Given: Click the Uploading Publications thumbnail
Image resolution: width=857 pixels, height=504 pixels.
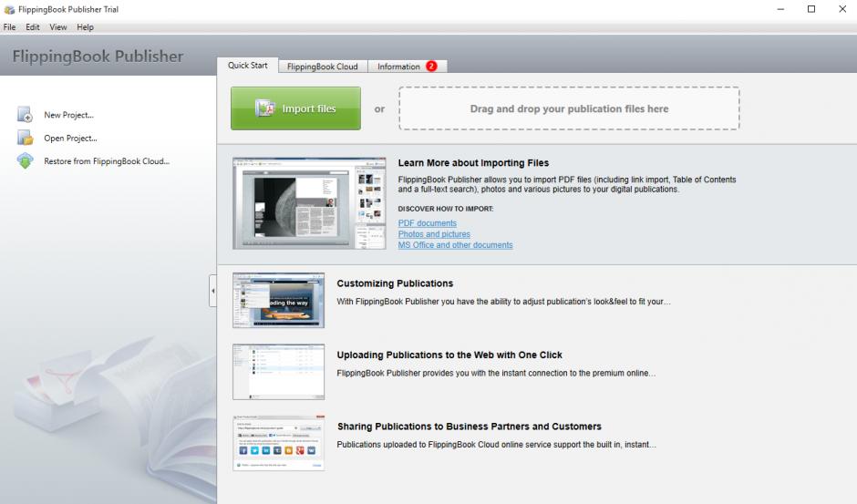Looking at the screenshot, I should [x=278, y=372].
